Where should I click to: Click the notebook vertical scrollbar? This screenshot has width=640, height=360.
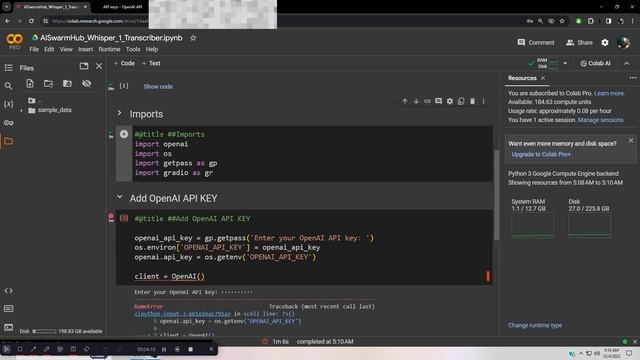pyautogui.click(x=496, y=196)
